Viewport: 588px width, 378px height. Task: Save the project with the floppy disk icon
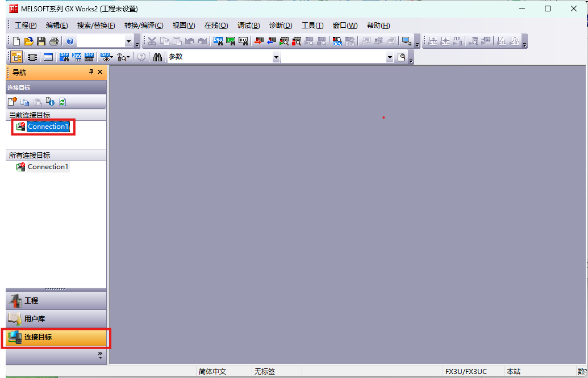[41, 41]
